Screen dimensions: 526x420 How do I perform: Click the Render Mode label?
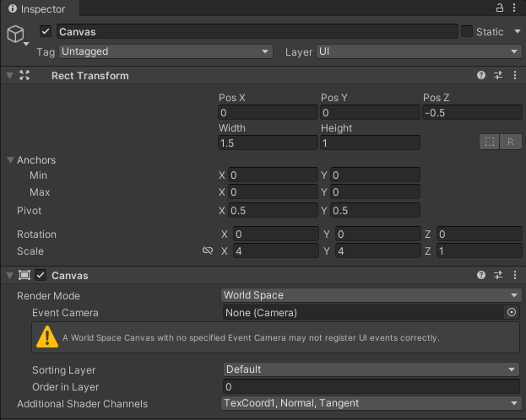48,296
